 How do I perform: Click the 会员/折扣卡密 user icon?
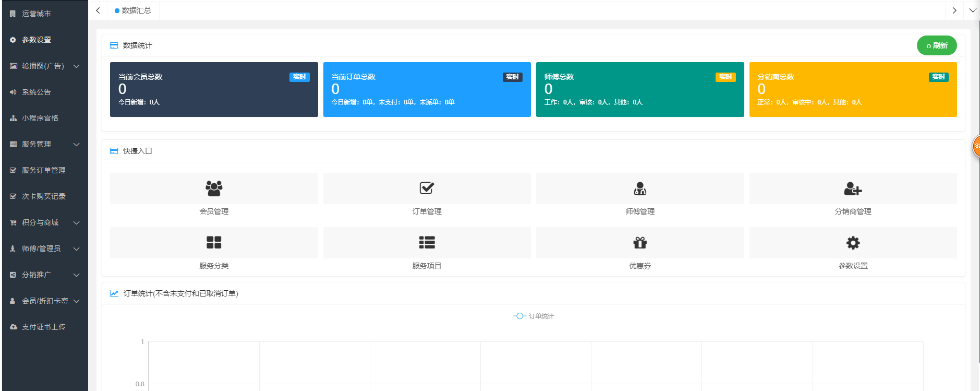(13, 301)
